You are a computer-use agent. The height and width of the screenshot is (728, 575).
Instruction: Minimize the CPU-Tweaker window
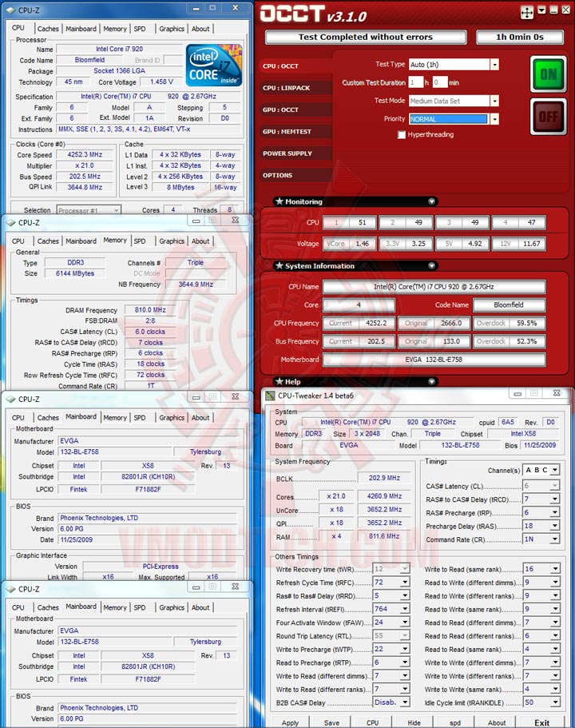[x=517, y=393]
